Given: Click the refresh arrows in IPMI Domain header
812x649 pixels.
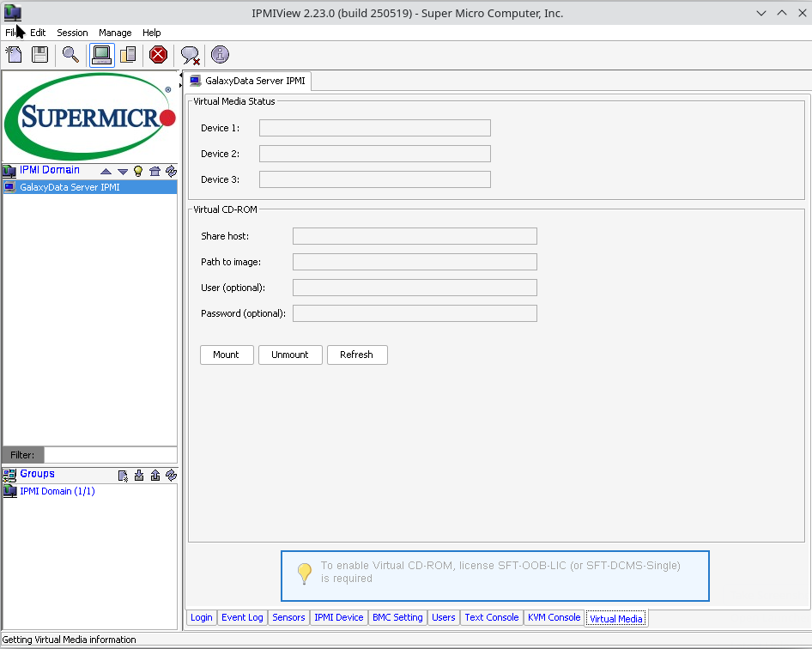Looking at the screenshot, I should pyautogui.click(x=171, y=171).
